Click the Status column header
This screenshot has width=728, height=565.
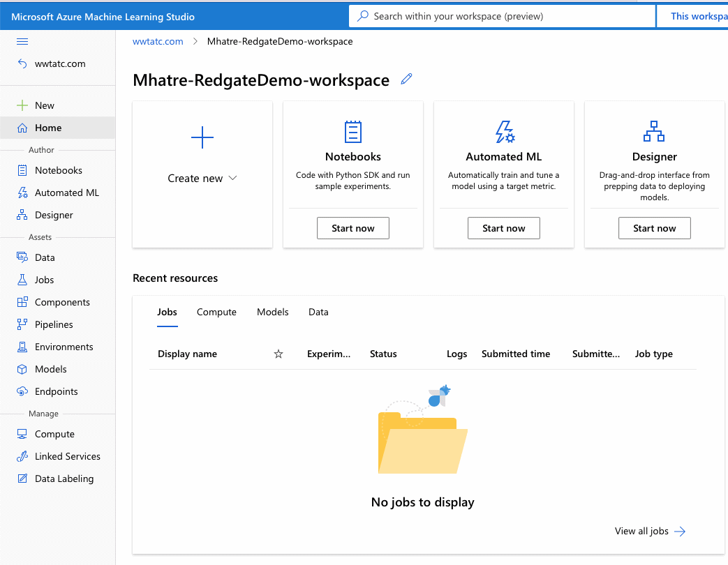(x=383, y=354)
